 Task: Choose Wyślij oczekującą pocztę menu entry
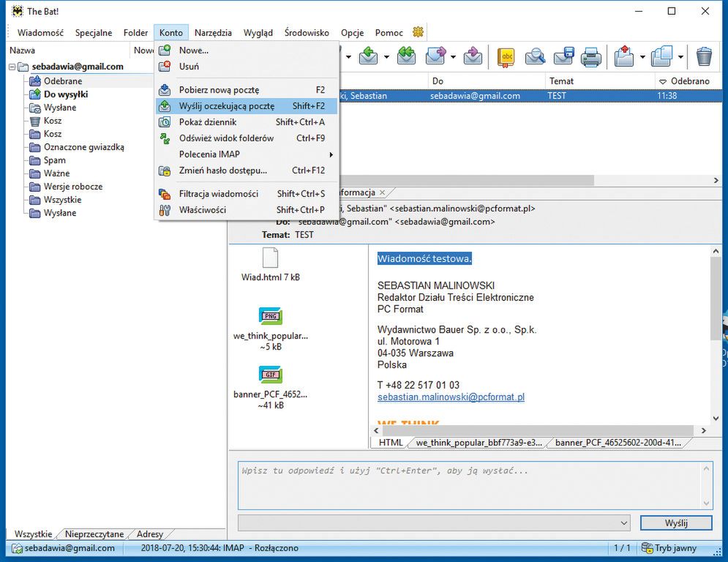pyautogui.click(x=227, y=106)
